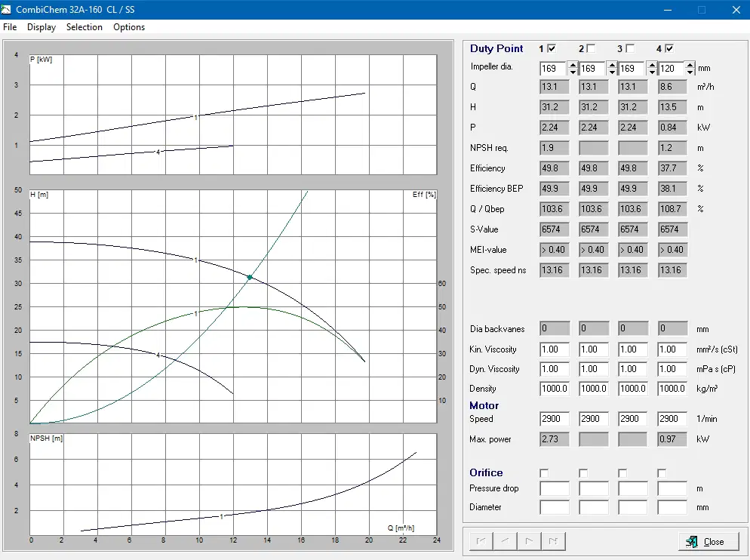
Task: Click motor Speed field for duty point 3
Action: tap(633, 419)
